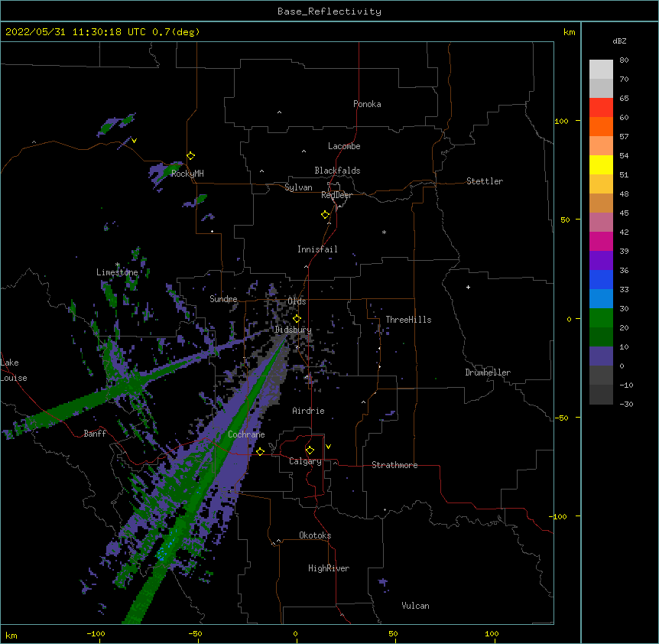Click the Strathmore label

(394, 465)
